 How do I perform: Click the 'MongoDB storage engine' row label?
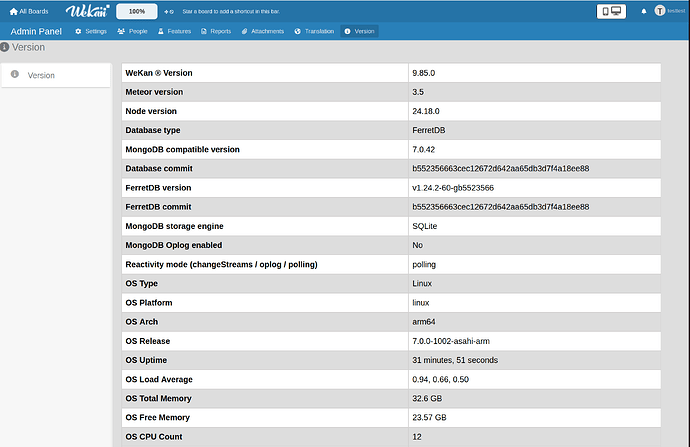[x=174, y=226]
